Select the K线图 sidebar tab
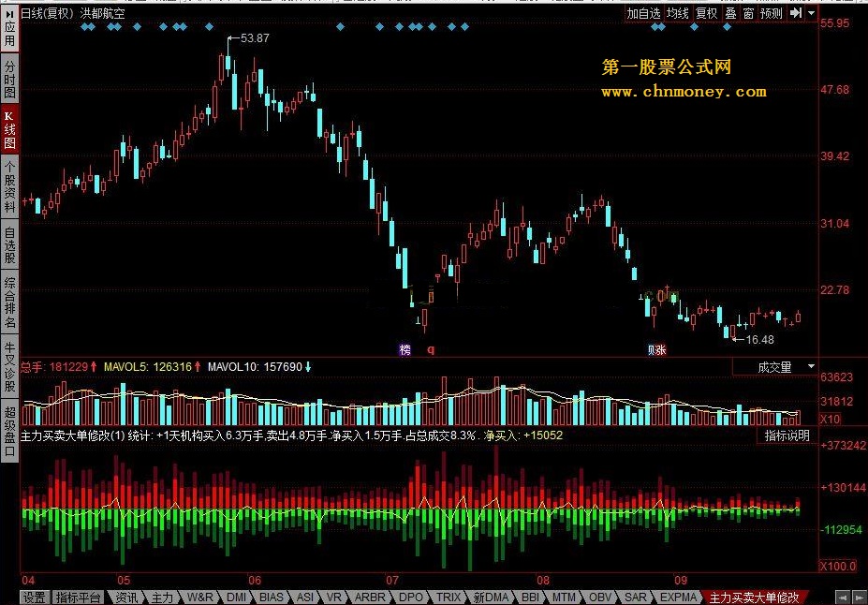Viewport: 868px width, 605px height. 9,129
